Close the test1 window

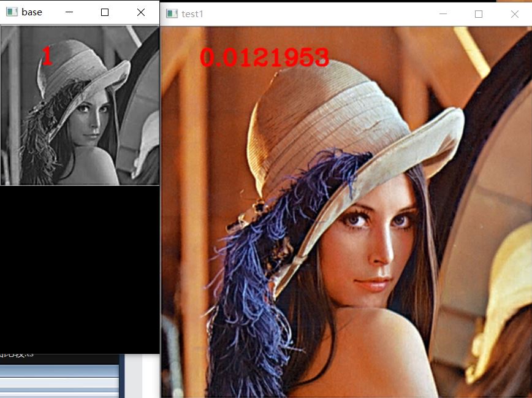pos(515,14)
